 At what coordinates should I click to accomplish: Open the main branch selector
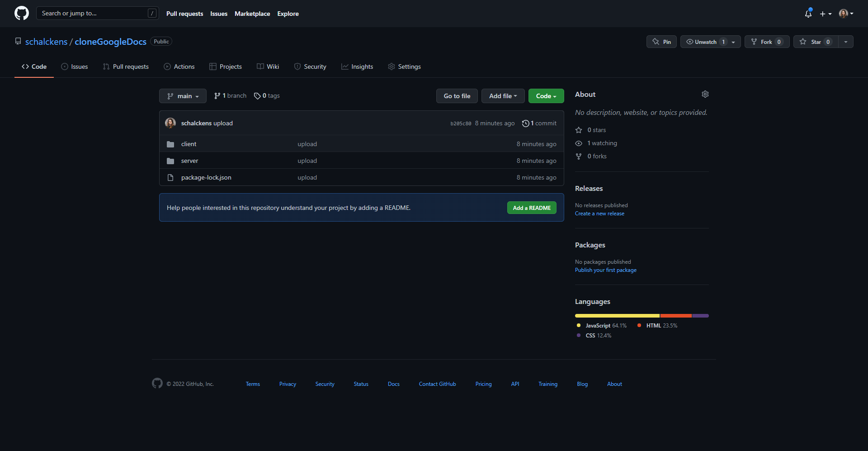point(183,96)
